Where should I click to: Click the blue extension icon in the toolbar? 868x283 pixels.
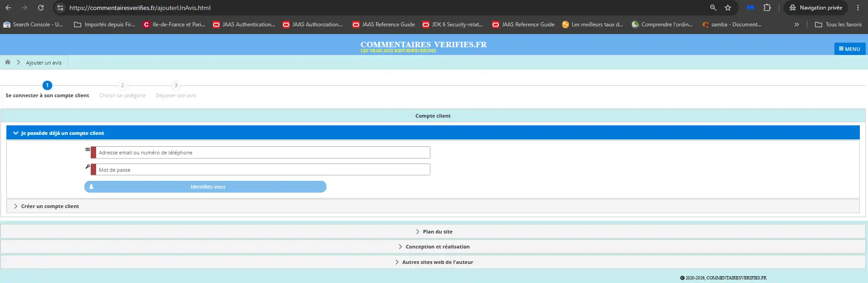tap(751, 8)
